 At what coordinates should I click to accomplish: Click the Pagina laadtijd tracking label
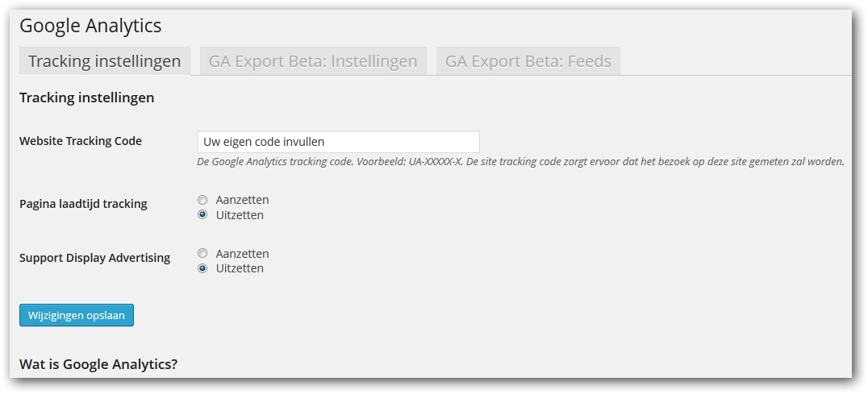coord(83,203)
